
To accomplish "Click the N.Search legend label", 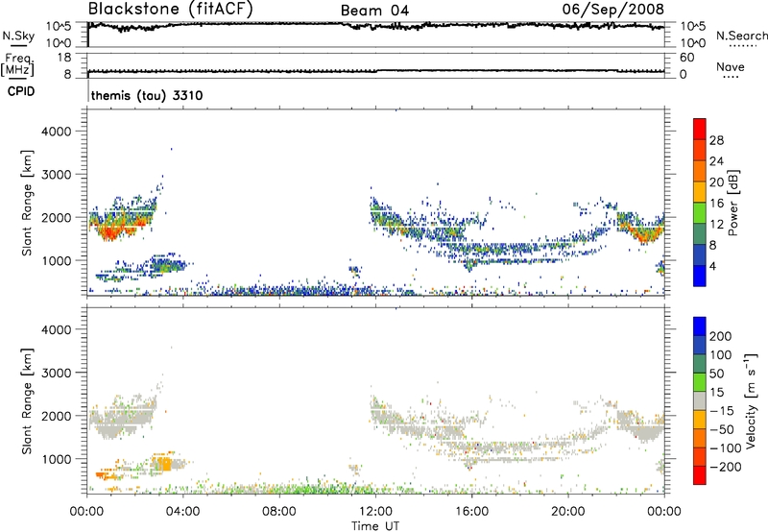I will 742,36.
